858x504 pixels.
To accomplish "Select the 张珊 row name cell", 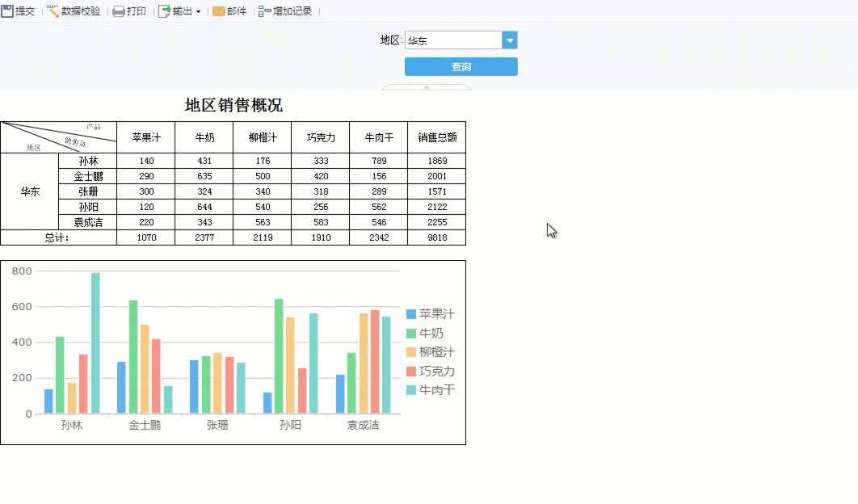I will point(87,191).
